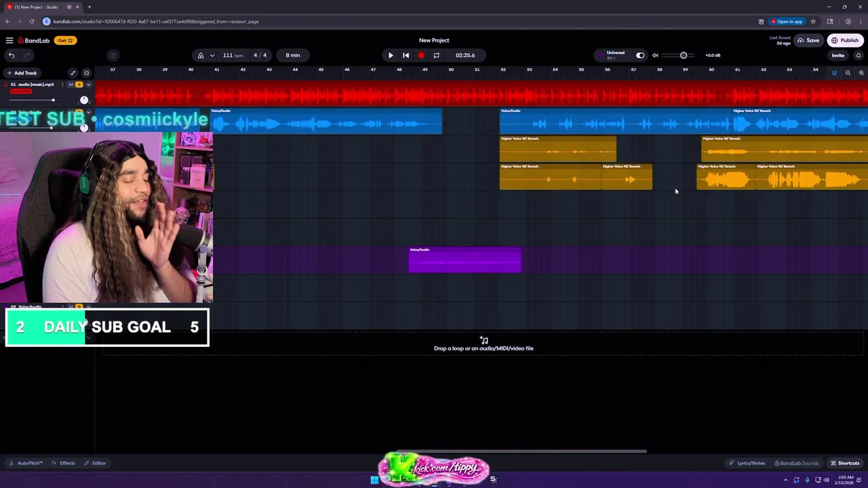Adjust the master volume slider

click(679, 56)
